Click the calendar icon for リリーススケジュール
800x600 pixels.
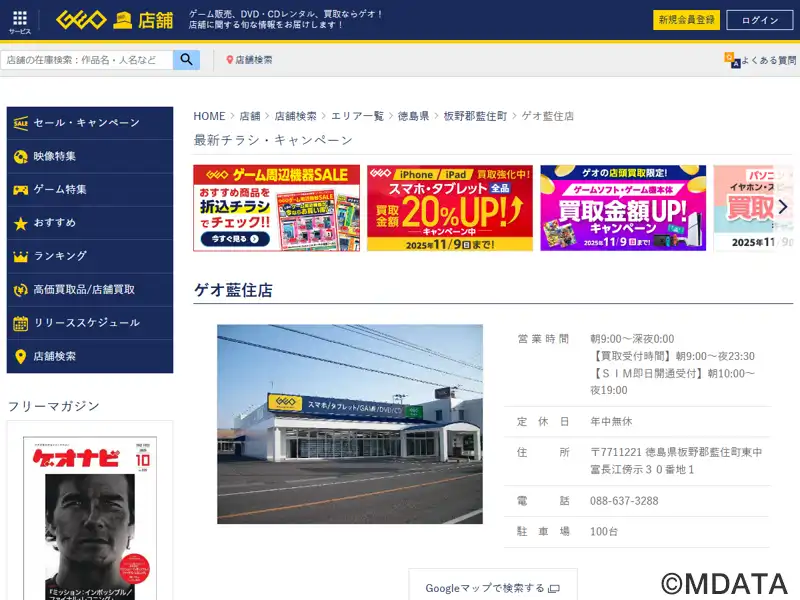(x=20, y=323)
